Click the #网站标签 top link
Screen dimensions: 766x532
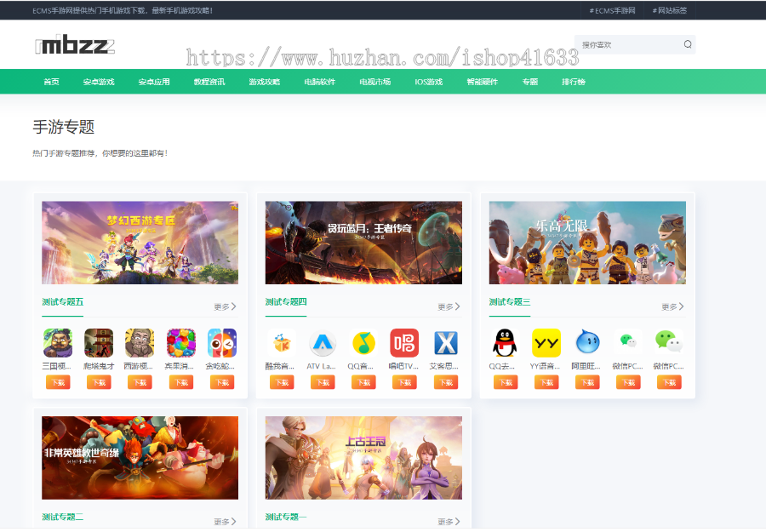(x=669, y=10)
